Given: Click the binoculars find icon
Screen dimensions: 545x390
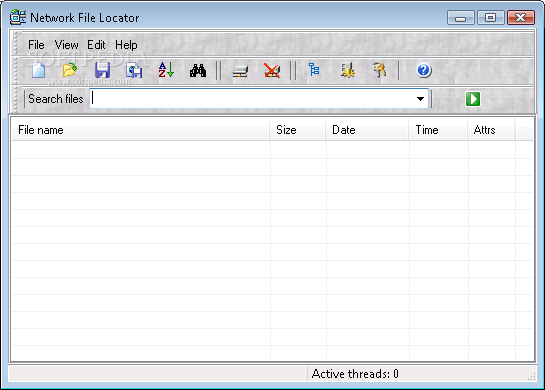Looking at the screenshot, I should click(198, 70).
